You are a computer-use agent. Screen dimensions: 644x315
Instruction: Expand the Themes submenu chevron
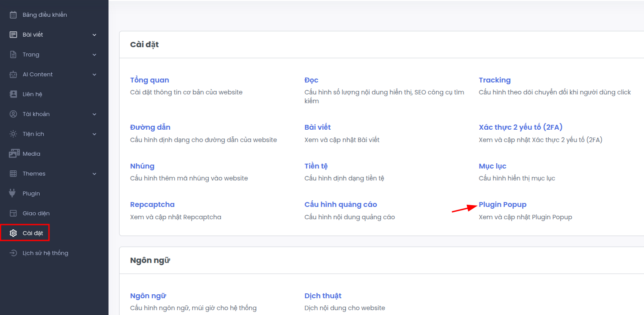click(x=94, y=174)
